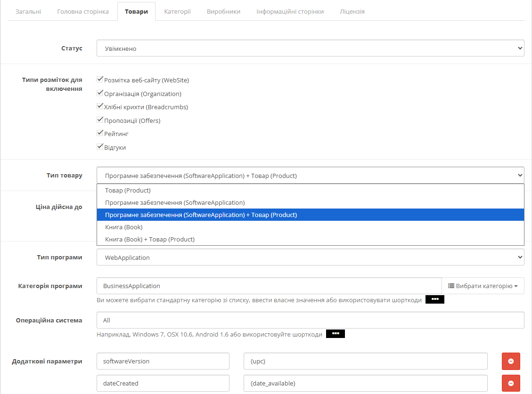Open the Тип програми WebApplication dropdown

click(310, 257)
